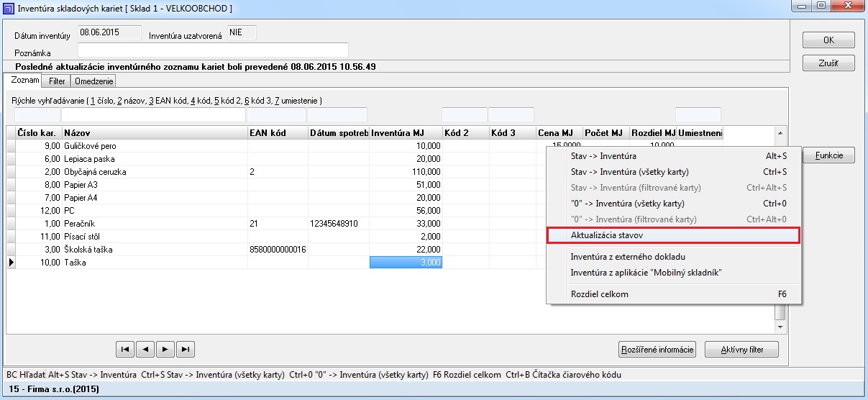
Task: Open 'Inventúra z externého dokladu' entry
Action: (673, 257)
